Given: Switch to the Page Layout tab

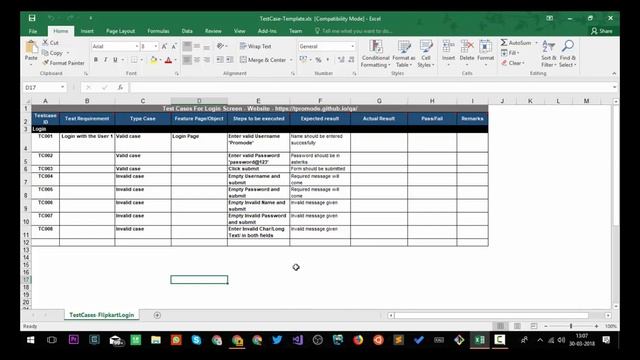Looking at the screenshot, I should 120,31.
